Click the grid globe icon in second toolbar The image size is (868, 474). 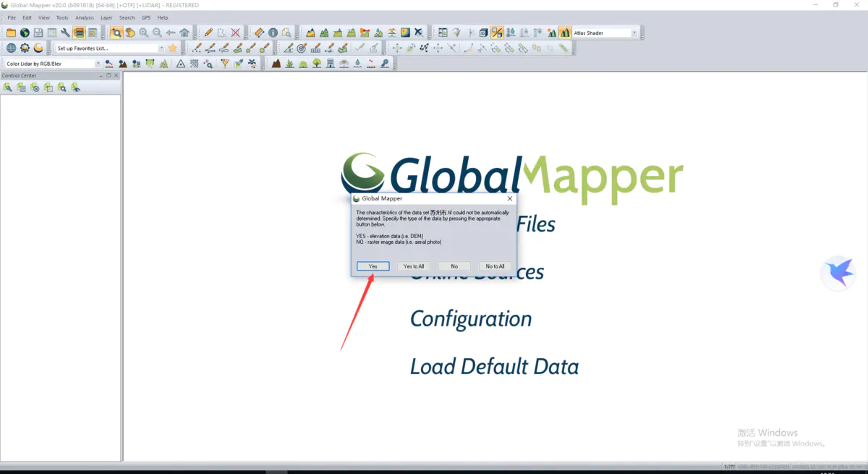pyautogui.click(x=11, y=48)
